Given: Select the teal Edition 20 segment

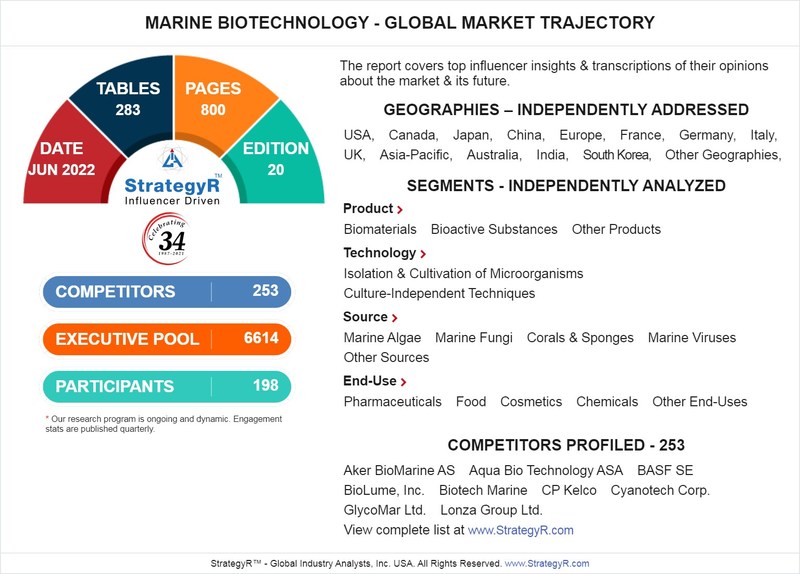Looking at the screenshot, I should (x=276, y=158).
